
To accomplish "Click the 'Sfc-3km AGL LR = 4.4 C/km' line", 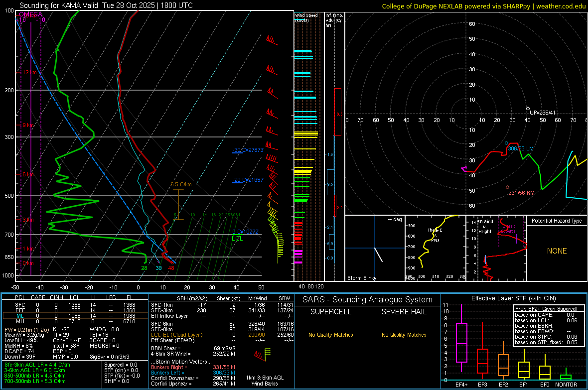I will pos(37,365).
